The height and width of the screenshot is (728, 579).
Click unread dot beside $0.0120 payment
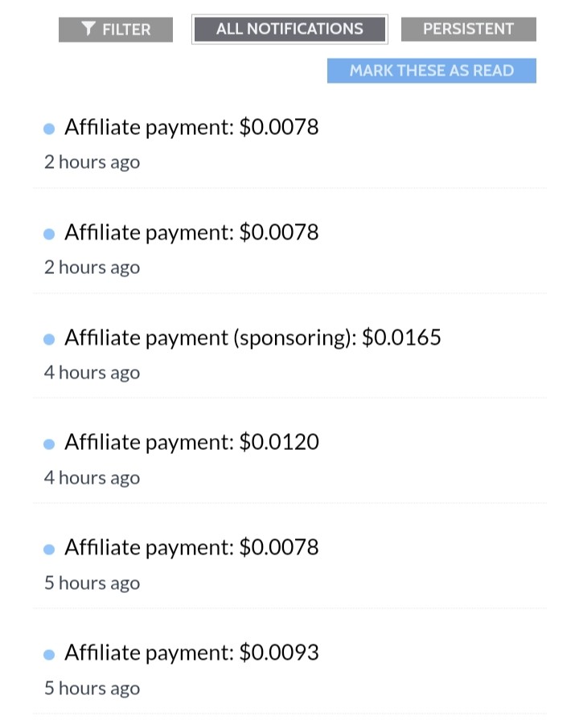click(49, 444)
